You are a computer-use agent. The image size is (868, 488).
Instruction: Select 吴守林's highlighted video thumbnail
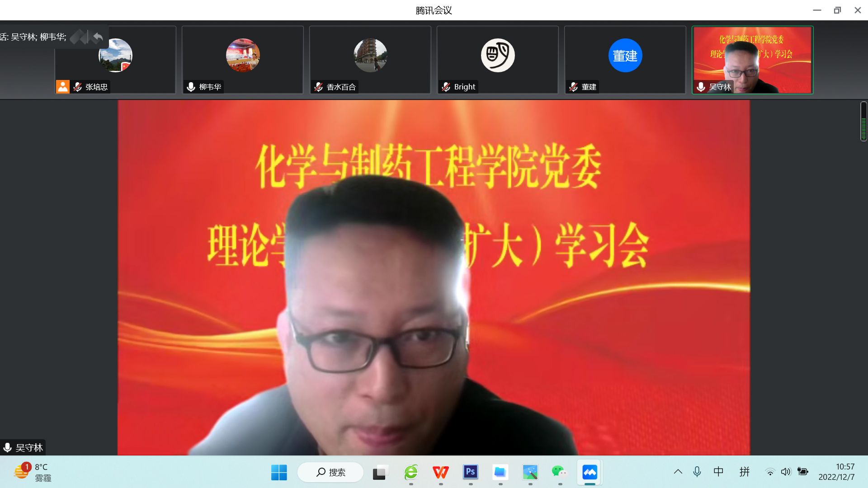(x=752, y=60)
